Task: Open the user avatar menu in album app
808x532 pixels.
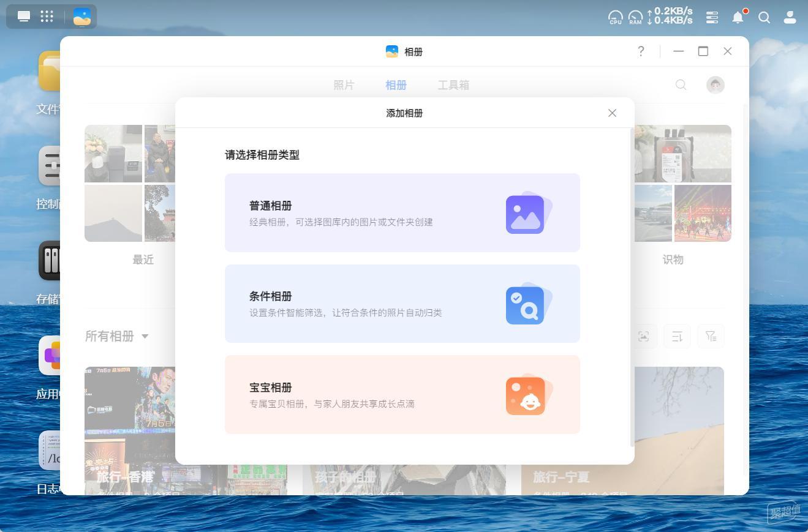Action: (x=715, y=84)
